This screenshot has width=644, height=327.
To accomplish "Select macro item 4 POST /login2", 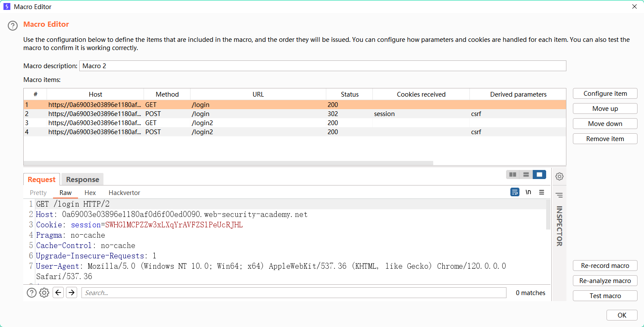I will coord(295,132).
